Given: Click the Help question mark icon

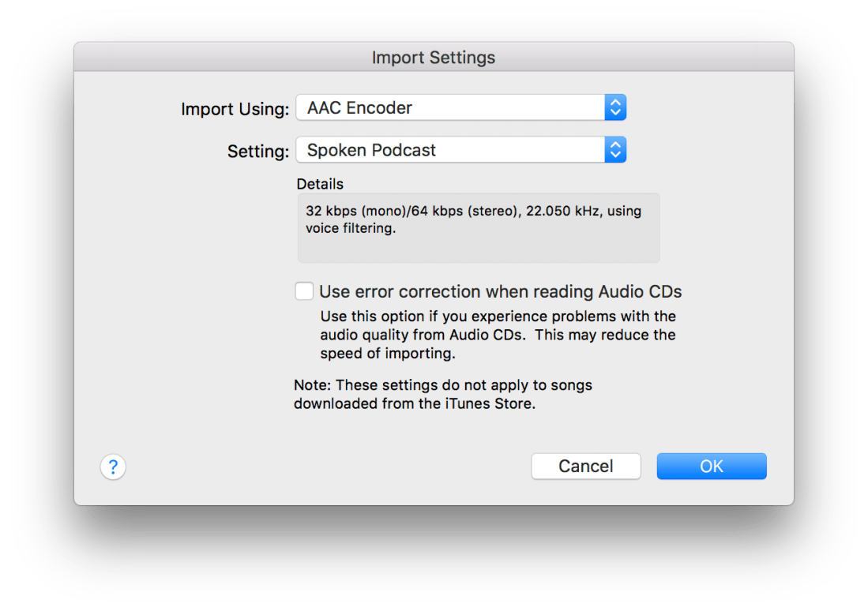Looking at the screenshot, I should pyautogui.click(x=113, y=467).
